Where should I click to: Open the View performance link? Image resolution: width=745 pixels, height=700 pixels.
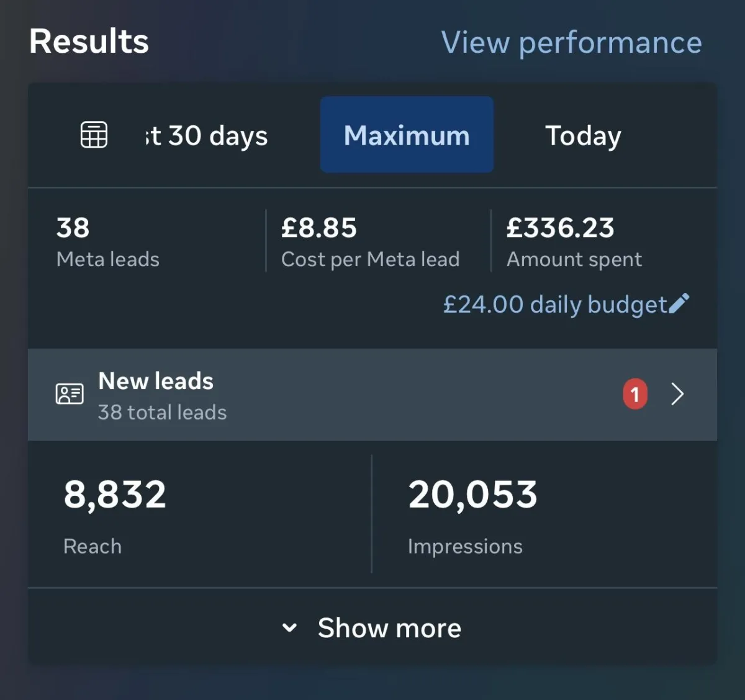click(571, 43)
